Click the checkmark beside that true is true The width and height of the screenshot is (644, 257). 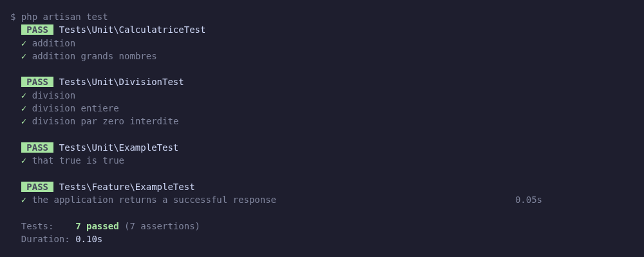(x=24, y=161)
